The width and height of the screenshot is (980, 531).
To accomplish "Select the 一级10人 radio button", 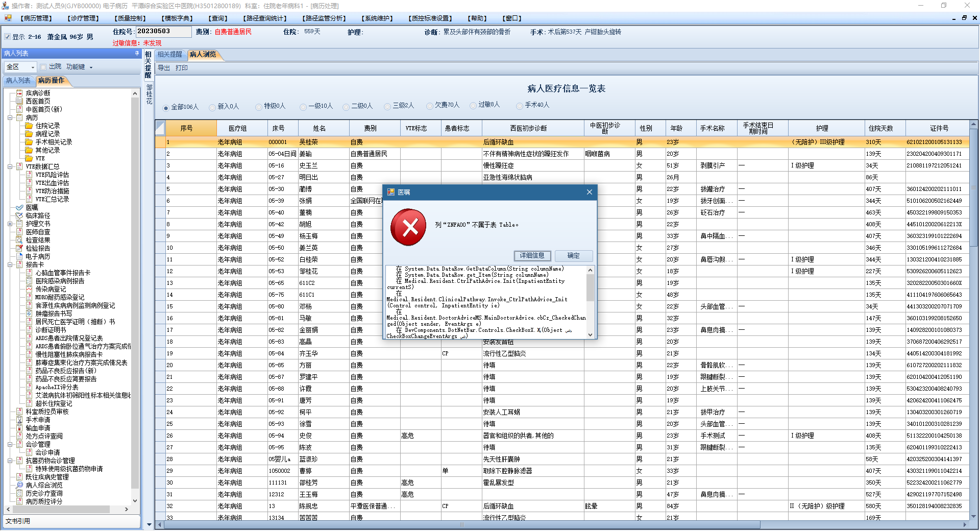I will point(303,107).
